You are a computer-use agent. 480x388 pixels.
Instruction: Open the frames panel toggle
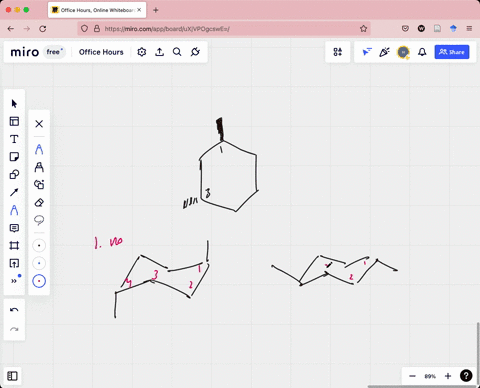12,376
